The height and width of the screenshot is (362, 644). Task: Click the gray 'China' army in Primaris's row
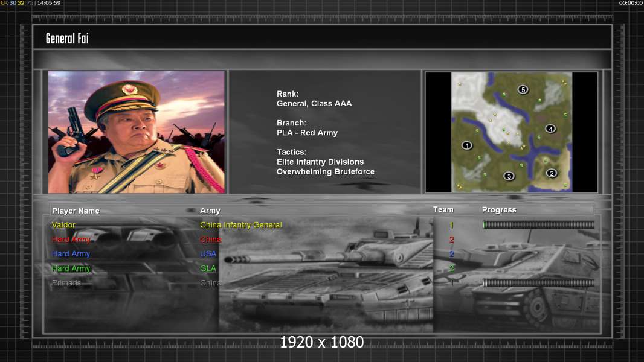(x=211, y=283)
